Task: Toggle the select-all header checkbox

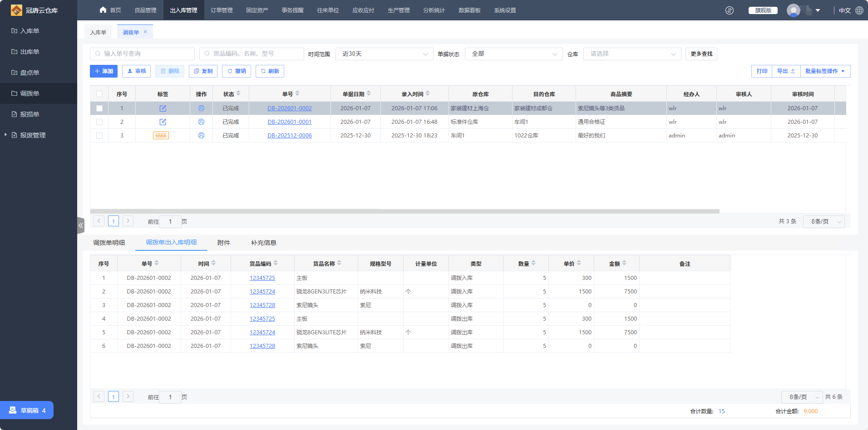Action: point(99,94)
